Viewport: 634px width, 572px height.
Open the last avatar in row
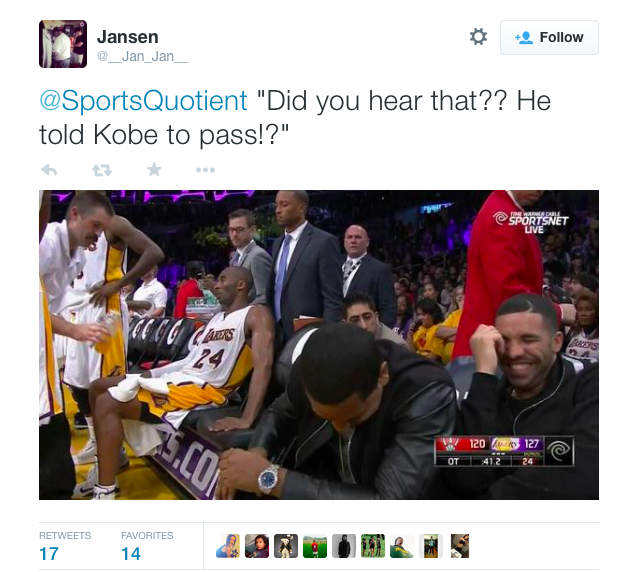coord(460,546)
